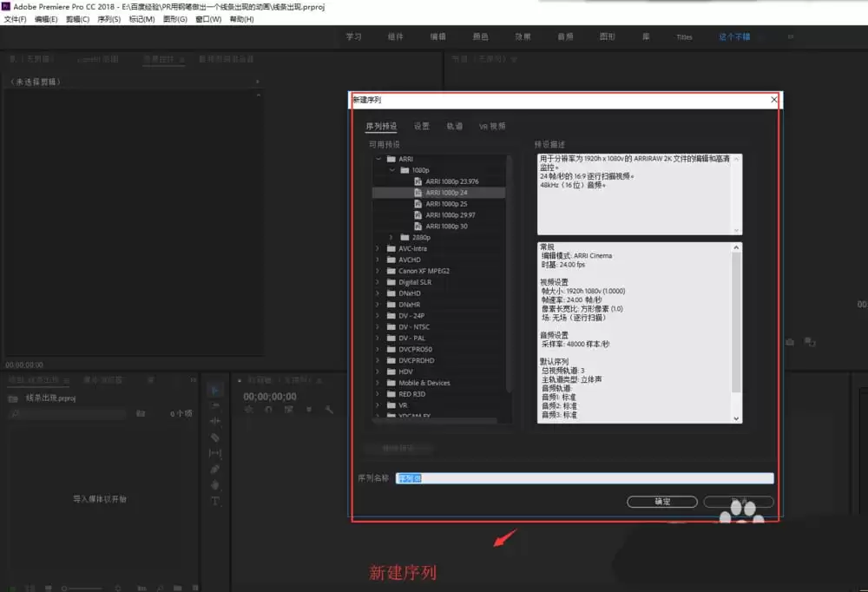The image size is (868, 592).
Task: Expand the Digital SLR preset folder
Action: tap(378, 282)
